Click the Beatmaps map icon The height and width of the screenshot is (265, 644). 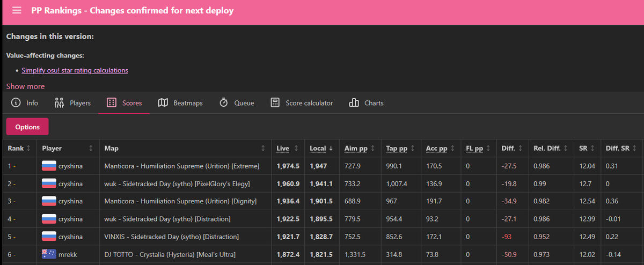coord(163,102)
